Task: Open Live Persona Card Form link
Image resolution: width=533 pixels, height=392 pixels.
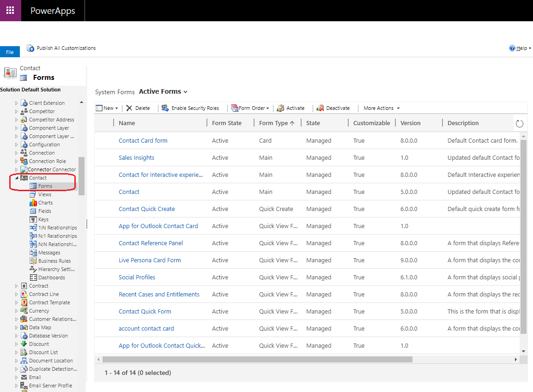Action: [150, 260]
